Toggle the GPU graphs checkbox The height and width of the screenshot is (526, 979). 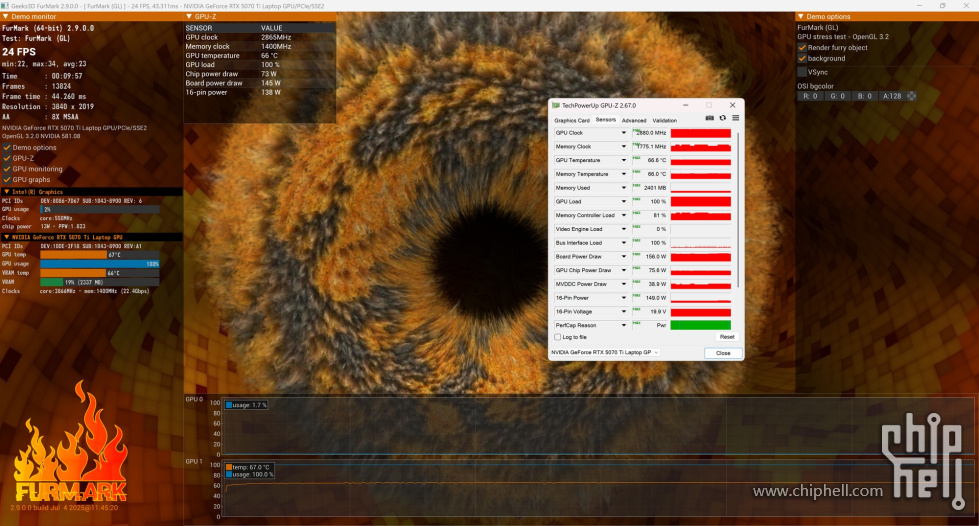tap(7, 179)
